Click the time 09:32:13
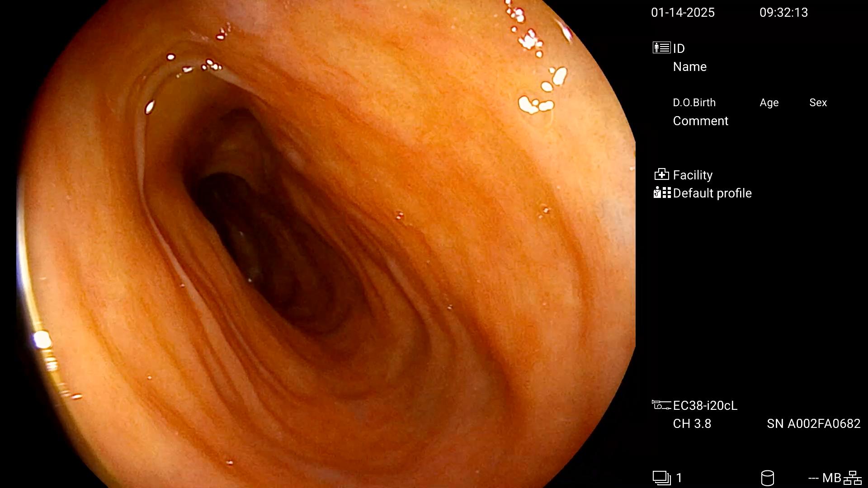 (783, 13)
